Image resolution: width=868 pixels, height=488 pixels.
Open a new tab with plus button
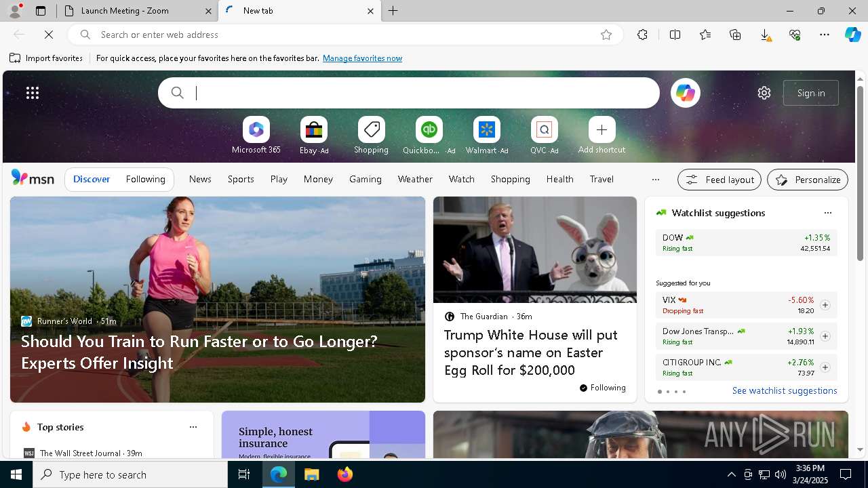click(x=393, y=11)
